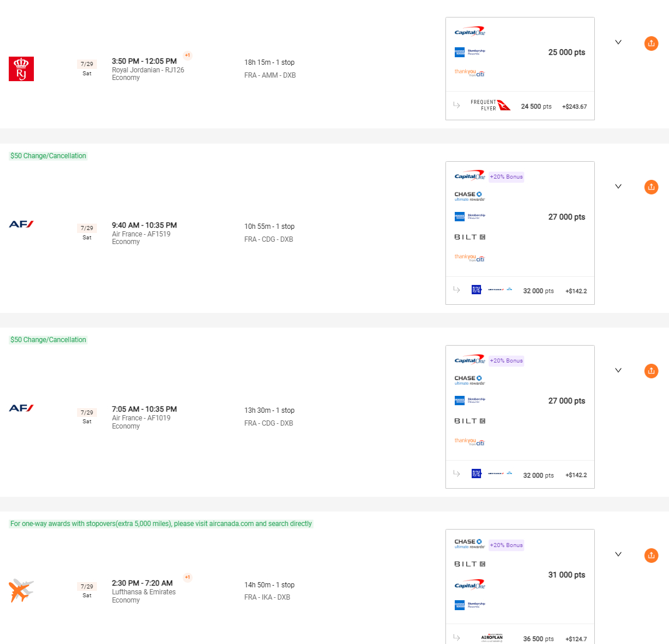Click the Air France logo for flight AF1019

point(22,408)
